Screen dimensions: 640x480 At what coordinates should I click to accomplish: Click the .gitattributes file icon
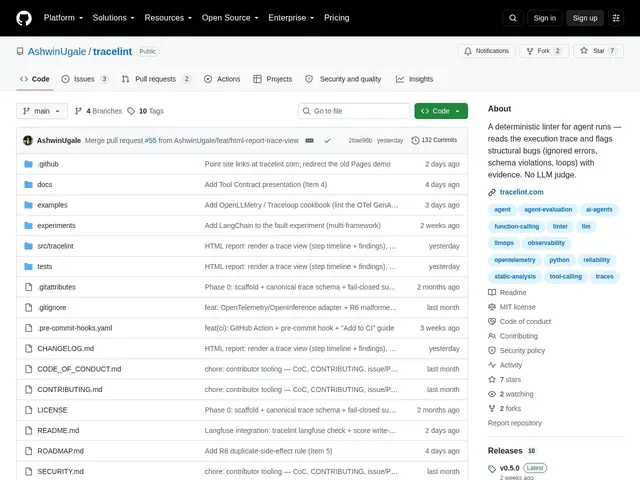[28, 287]
